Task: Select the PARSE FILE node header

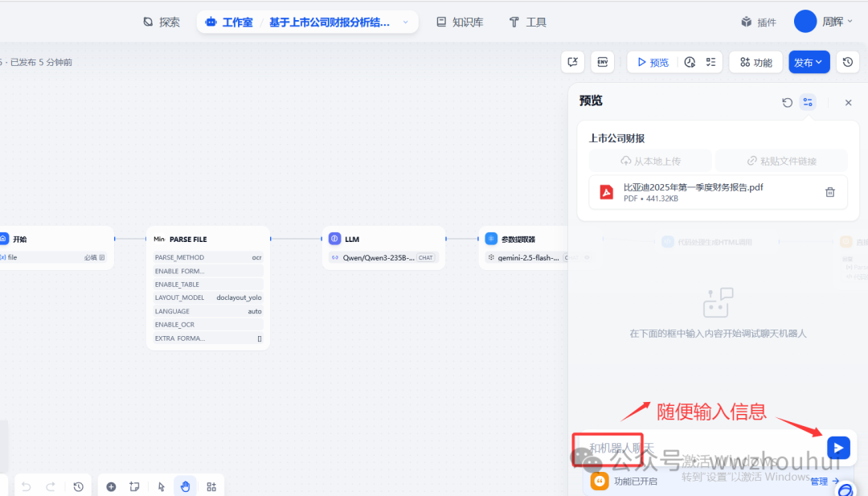Action: click(x=208, y=239)
